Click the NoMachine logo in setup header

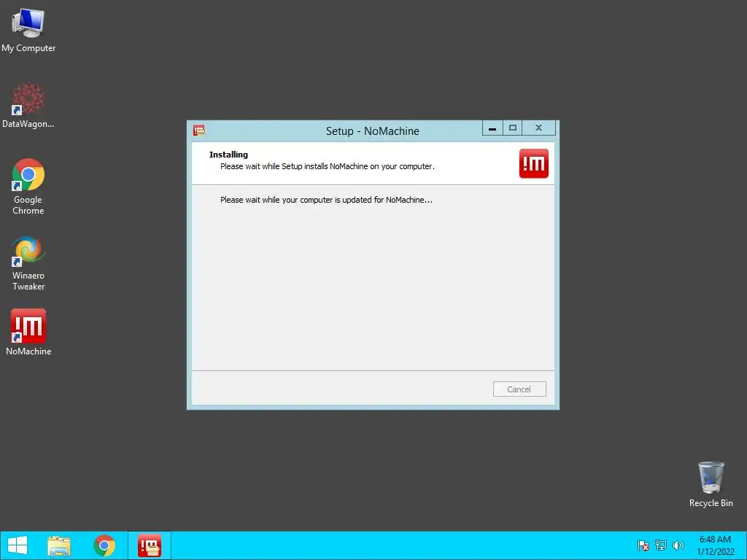[x=533, y=163]
